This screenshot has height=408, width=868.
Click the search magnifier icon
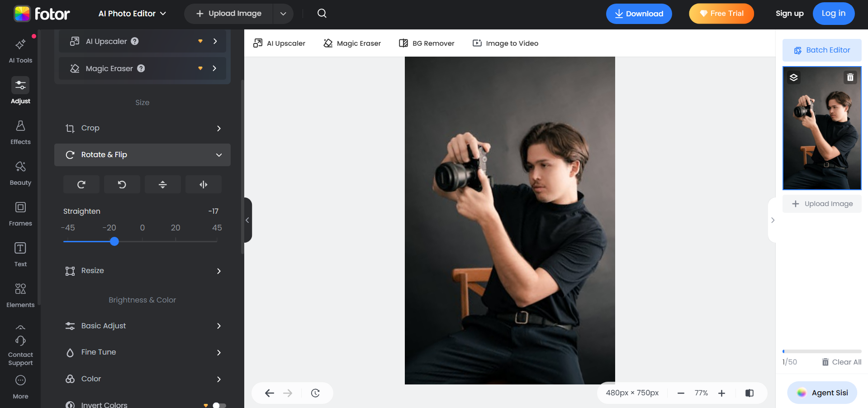[322, 14]
